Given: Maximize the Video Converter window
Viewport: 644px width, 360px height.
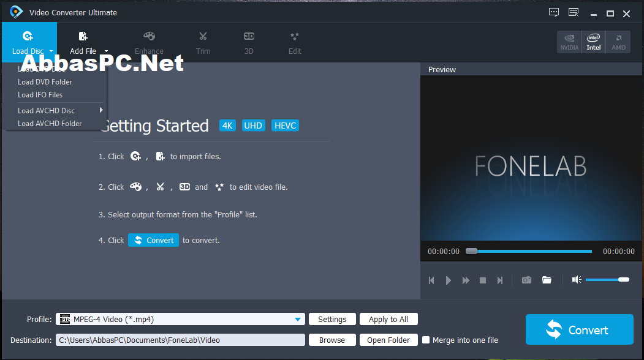Looking at the screenshot, I should (610, 14).
